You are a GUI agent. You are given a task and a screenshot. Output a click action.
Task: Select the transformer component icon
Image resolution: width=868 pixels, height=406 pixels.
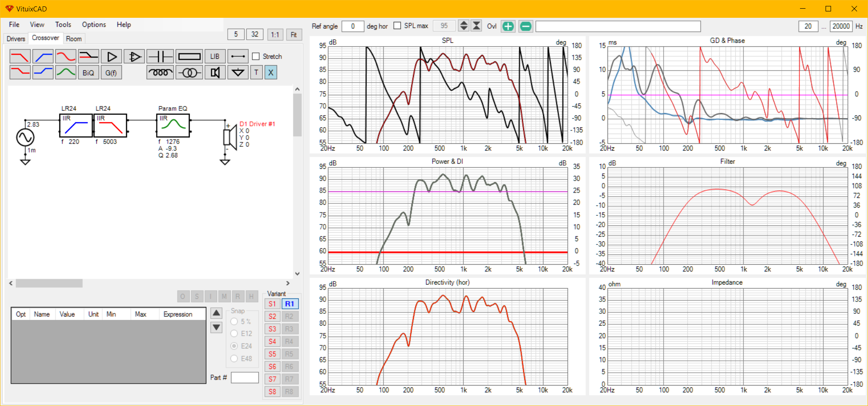point(189,73)
